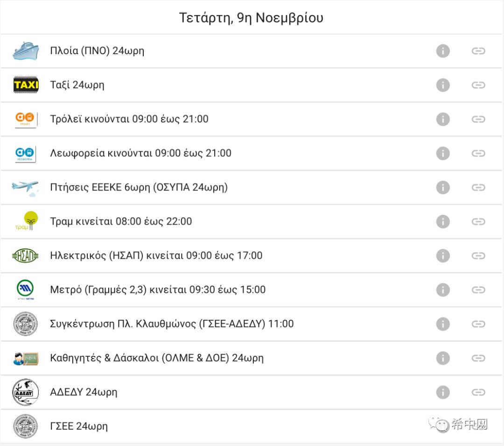Open the link icon in the ΑΔΕΔΥ row
Viewport: 504px width, 446px height.
478,392
